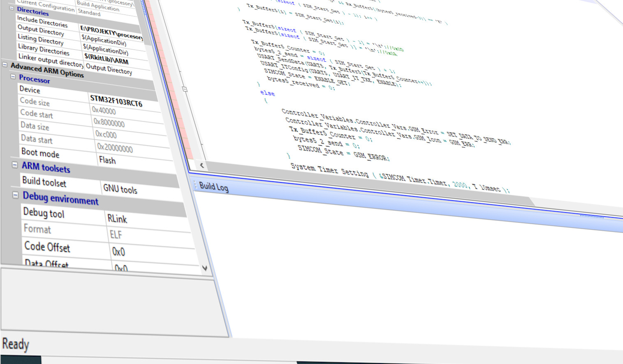Click the ARM toolsets heading
The image size is (623, 364).
tap(46, 167)
